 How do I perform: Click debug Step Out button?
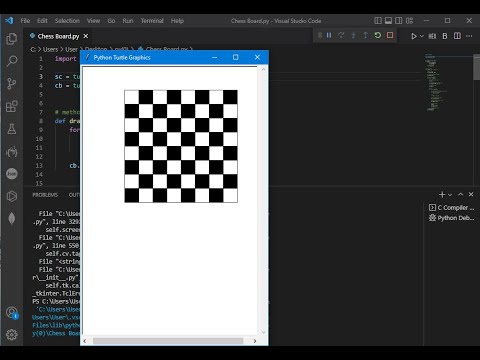[x=365, y=35]
